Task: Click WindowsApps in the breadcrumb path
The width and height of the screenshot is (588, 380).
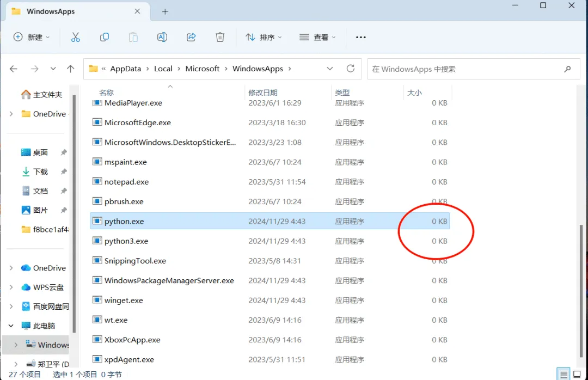Action: (x=258, y=69)
